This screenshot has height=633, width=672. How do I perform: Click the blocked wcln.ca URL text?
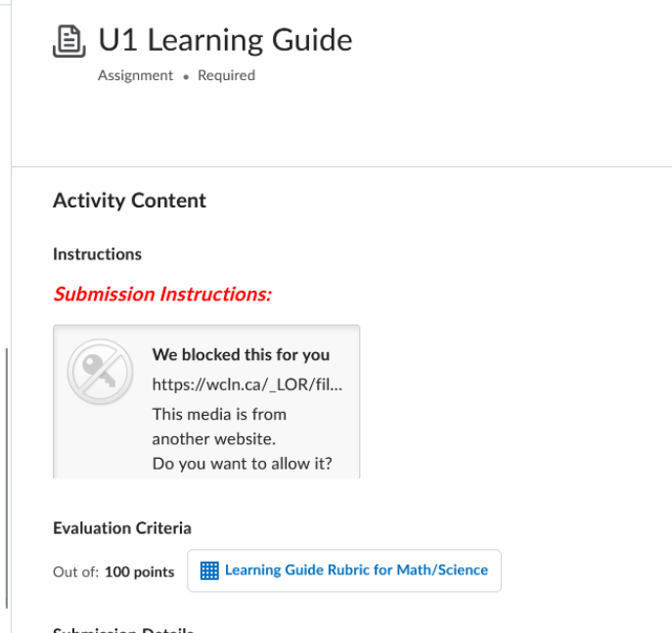[x=247, y=384]
